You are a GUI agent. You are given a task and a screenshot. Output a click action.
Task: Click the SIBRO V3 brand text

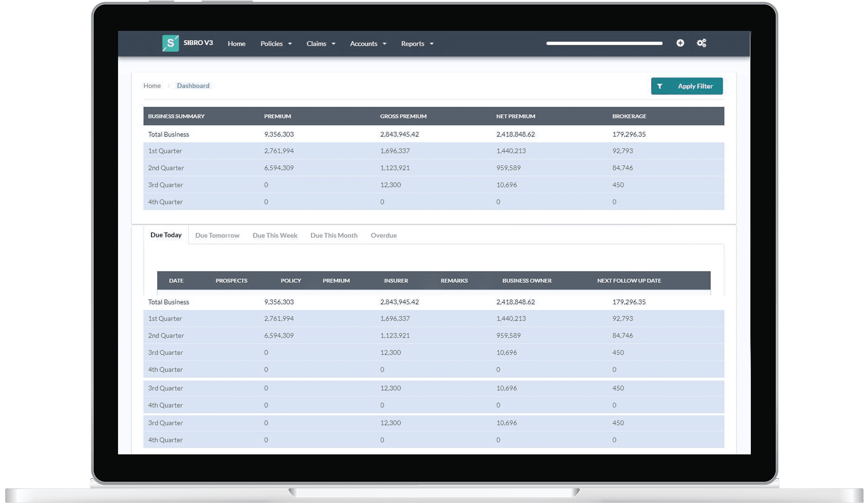coord(198,43)
